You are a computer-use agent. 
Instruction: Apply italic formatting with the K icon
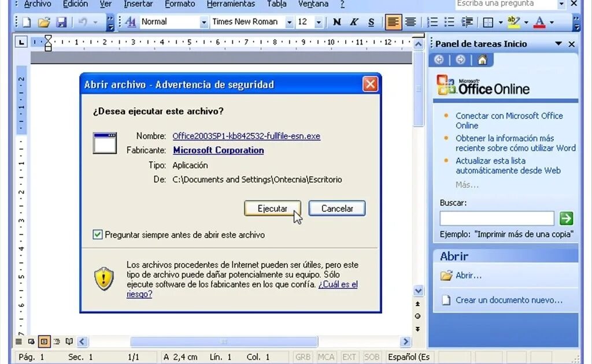[x=353, y=22]
